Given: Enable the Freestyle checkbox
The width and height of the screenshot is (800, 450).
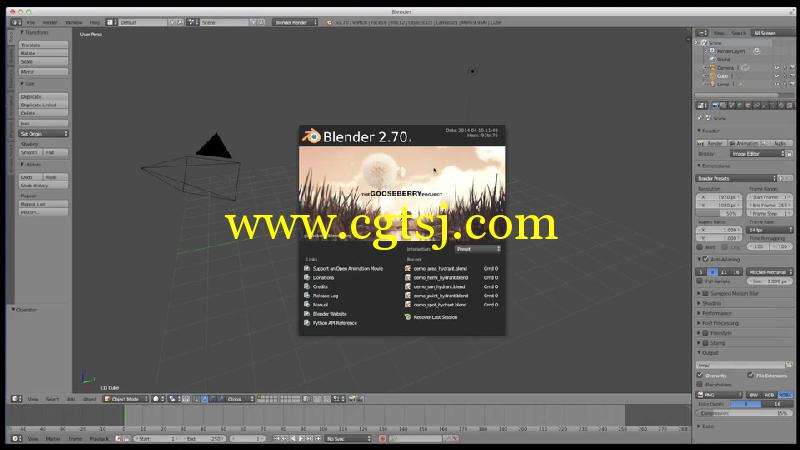Looking at the screenshot, I should pyautogui.click(x=706, y=333).
